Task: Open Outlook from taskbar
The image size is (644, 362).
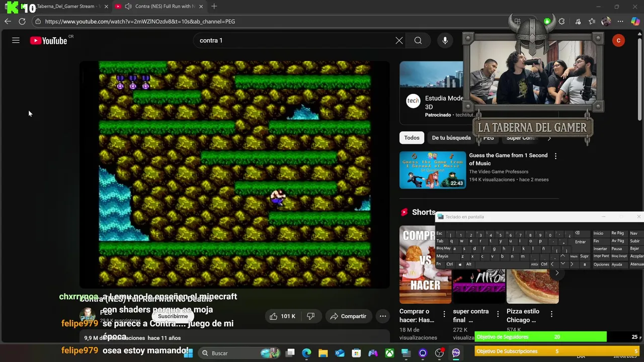Action: coord(340,353)
